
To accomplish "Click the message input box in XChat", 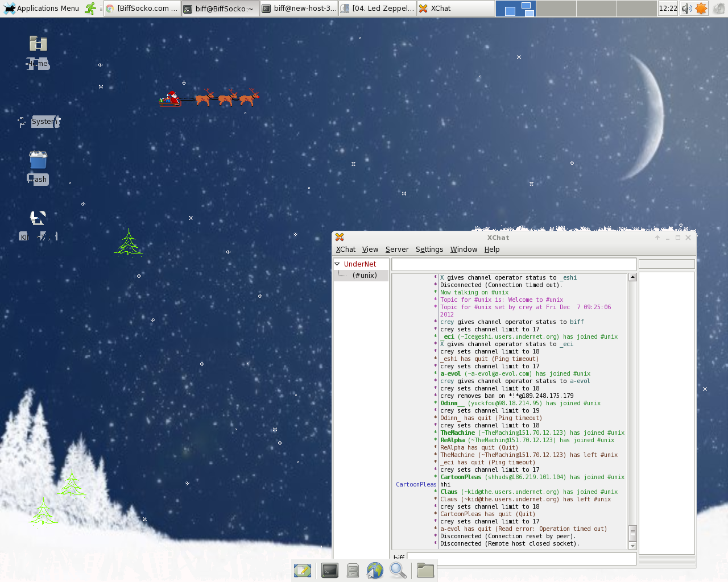I will coord(522,559).
